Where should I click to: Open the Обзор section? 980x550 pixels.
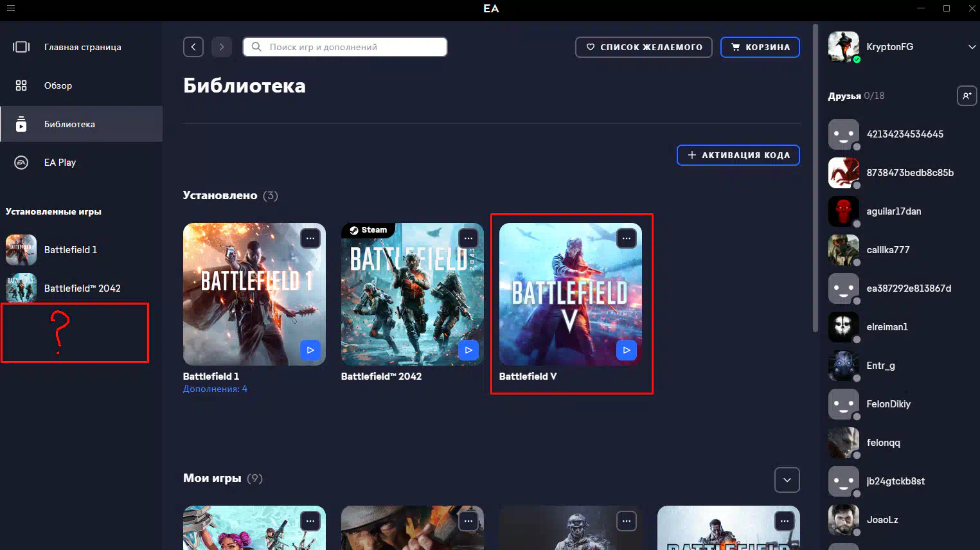(81, 85)
